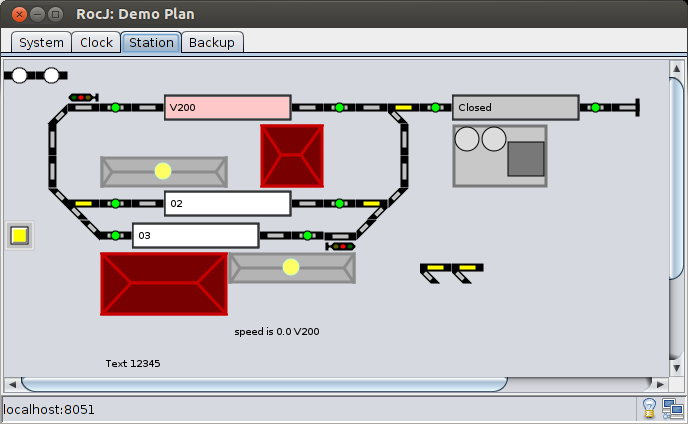Image resolution: width=688 pixels, height=424 pixels.
Task: Click the vertical scrollbar down arrow
Action: pos(676,366)
